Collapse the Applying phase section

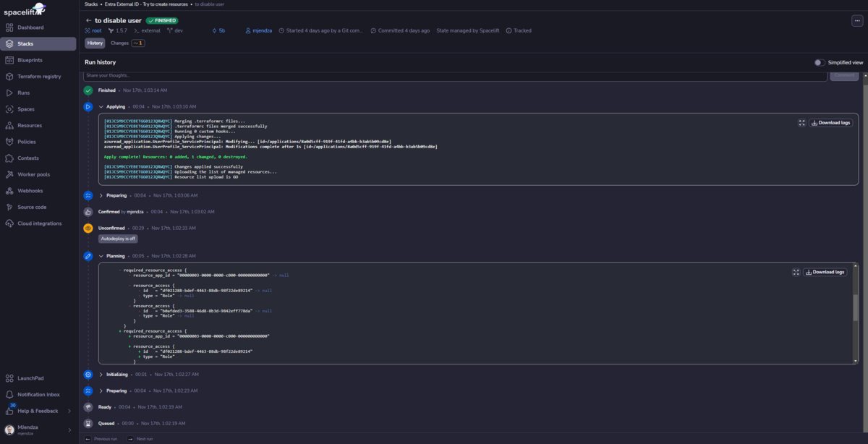click(101, 107)
